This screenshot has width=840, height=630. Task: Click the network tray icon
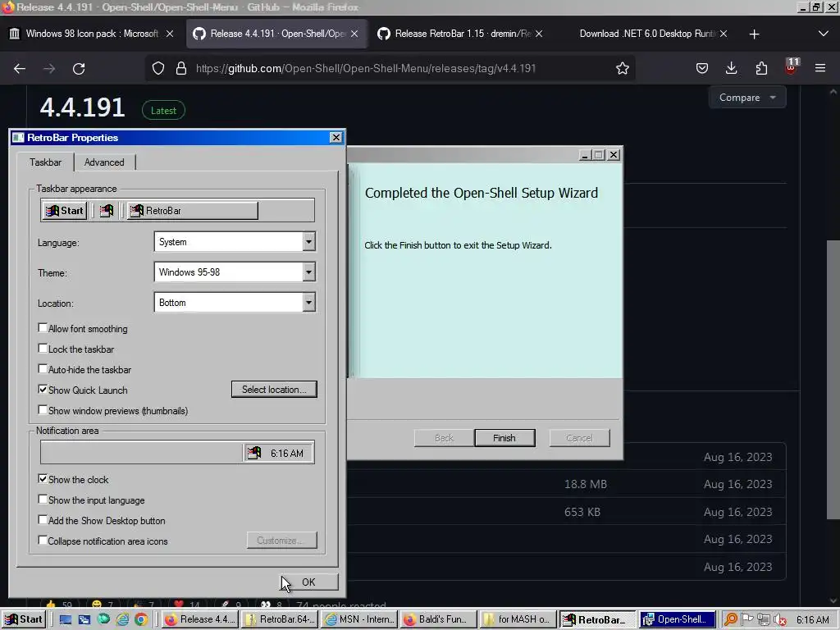(x=764, y=620)
